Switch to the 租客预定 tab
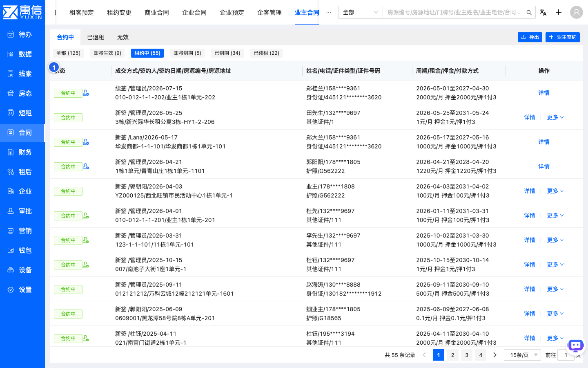Screen dimensions: 588x368 pos(82,12)
